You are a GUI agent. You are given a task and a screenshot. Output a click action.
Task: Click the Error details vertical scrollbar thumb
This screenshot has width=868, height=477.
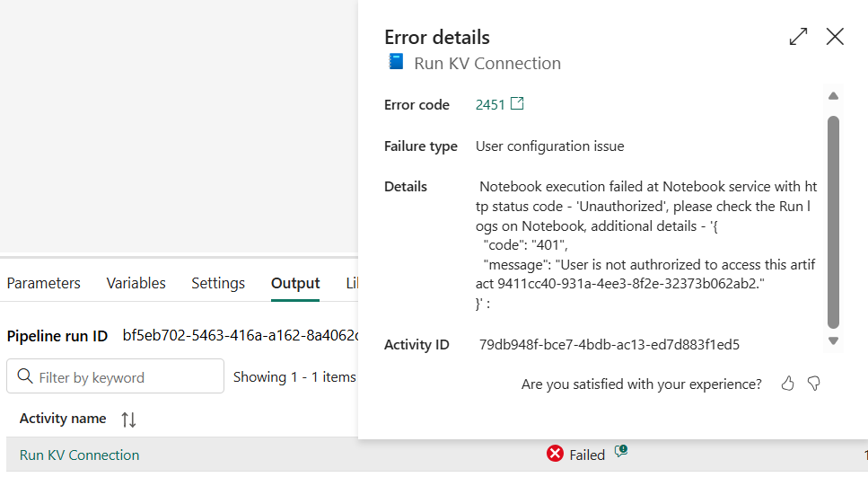(x=833, y=220)
